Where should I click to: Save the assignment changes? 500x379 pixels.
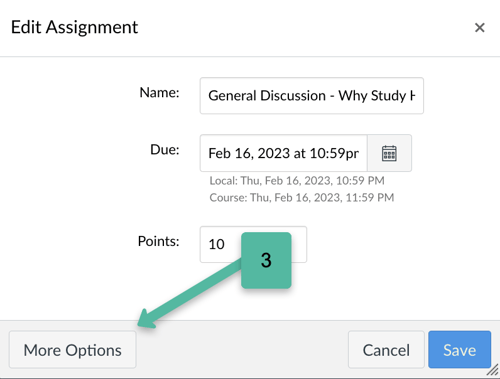(459, 350)
